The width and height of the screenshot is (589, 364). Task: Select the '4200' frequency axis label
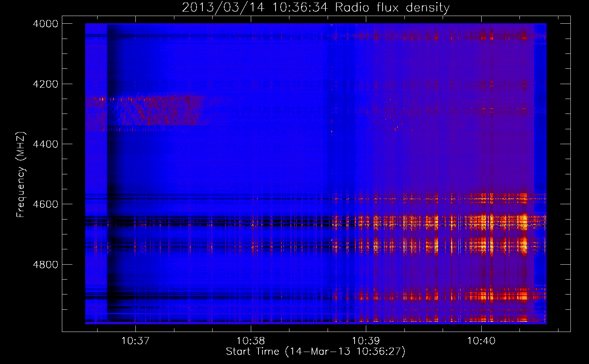pos(46,84)
